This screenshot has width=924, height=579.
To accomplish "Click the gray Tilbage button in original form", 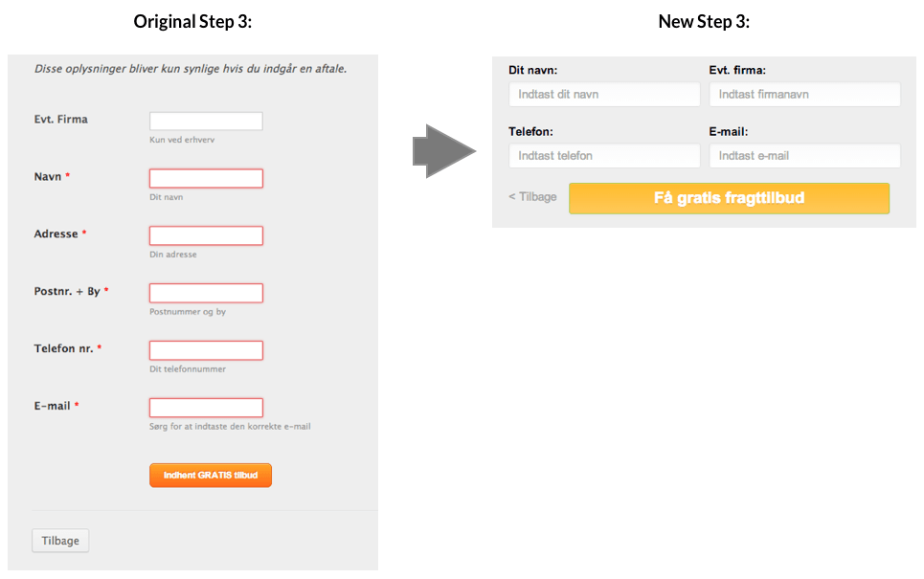I will (60, 541).
